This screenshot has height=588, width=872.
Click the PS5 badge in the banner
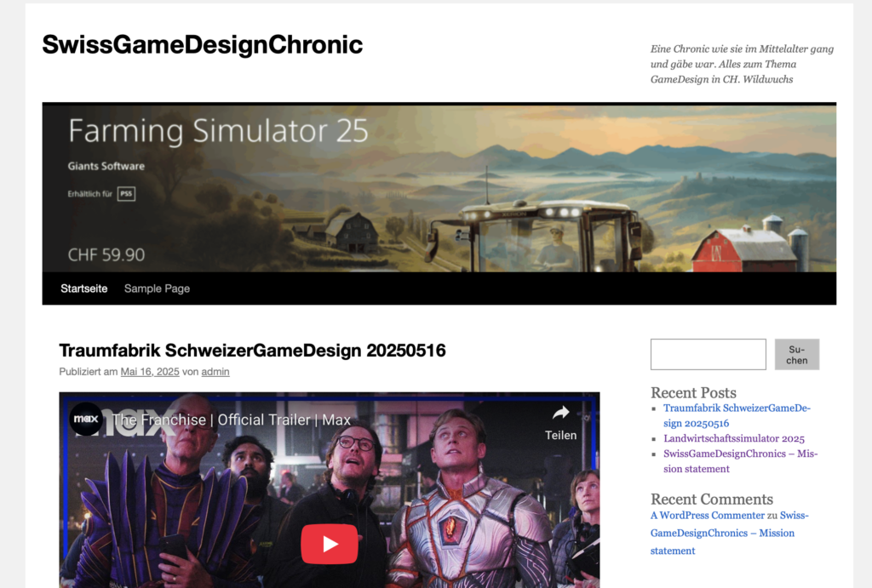coord(126,194)
